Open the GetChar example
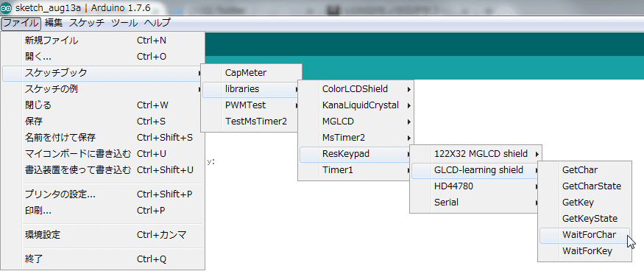Screen dimensions: 644x274 tap(585, 170)
